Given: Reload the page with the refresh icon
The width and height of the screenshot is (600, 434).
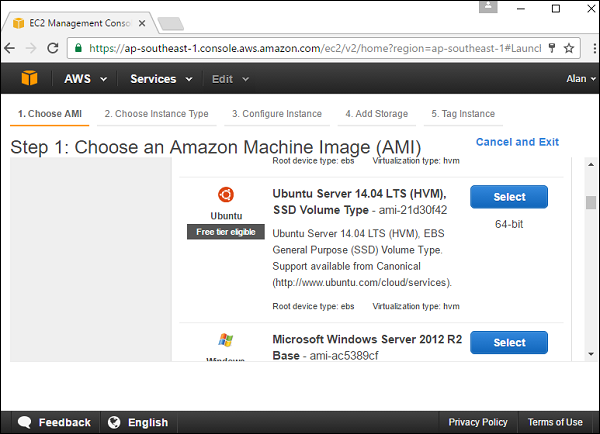Looking at the screenshot, I should 53,47.
